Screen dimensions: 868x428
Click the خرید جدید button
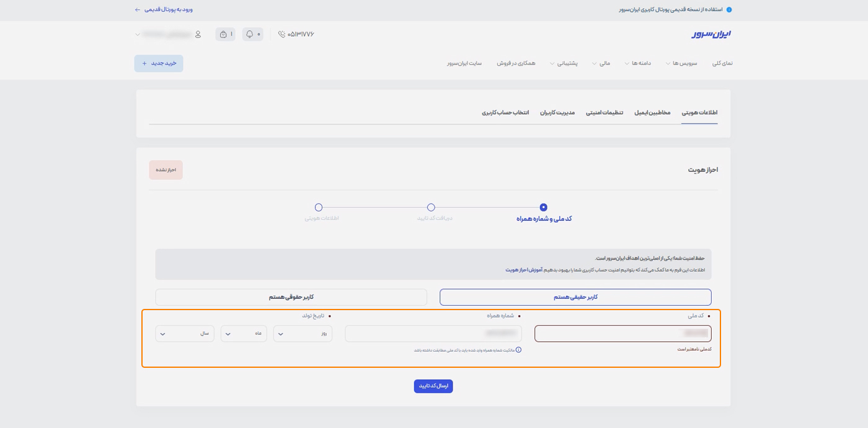coord(159,63)
